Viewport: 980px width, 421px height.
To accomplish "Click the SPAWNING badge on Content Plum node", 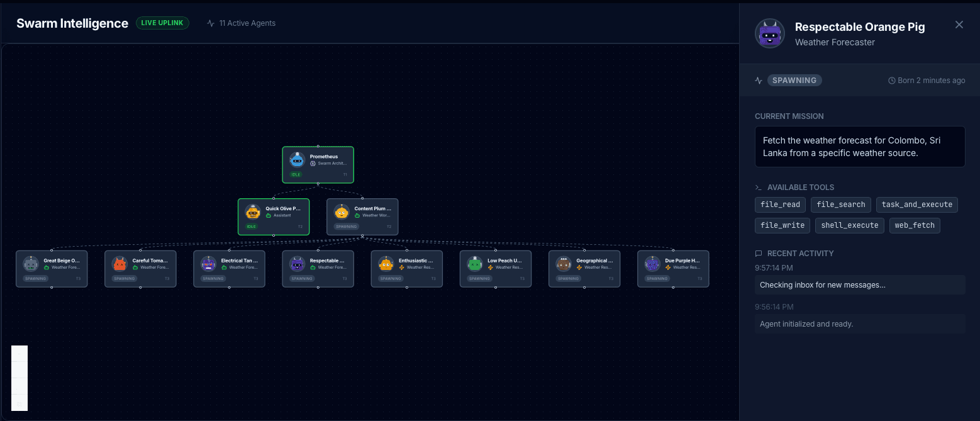I will point(347,227).
